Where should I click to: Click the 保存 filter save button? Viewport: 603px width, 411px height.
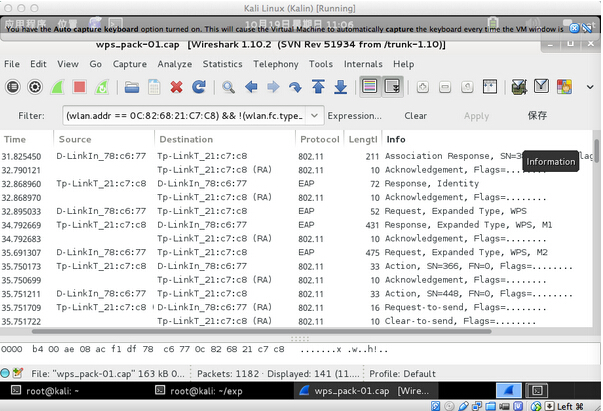[x=537, y=115]
